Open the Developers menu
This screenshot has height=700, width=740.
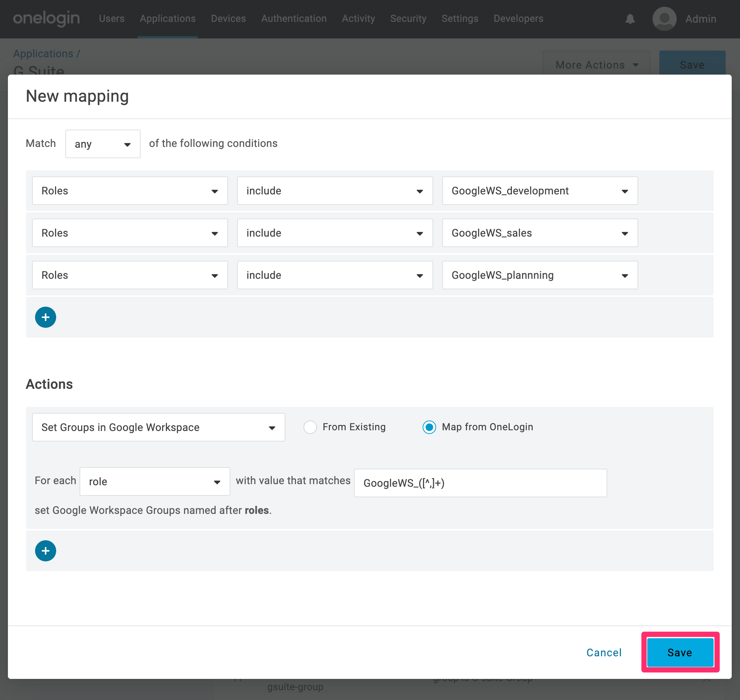pos(519,18)
